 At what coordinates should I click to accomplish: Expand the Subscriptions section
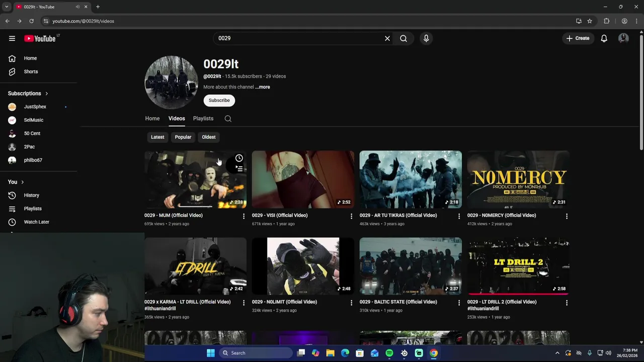(x=28, y=94)
